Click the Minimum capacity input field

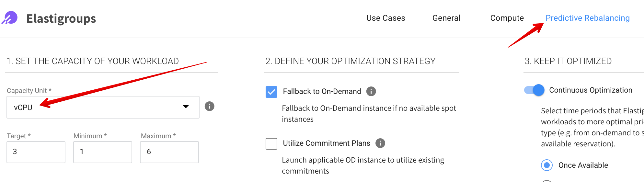103,152
